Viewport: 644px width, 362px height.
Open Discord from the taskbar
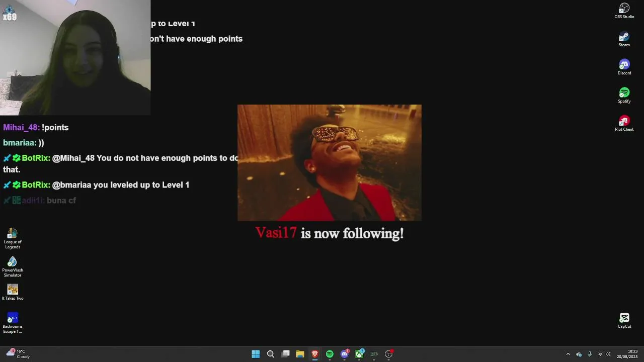pyautogui.click(x=345, y=354)
